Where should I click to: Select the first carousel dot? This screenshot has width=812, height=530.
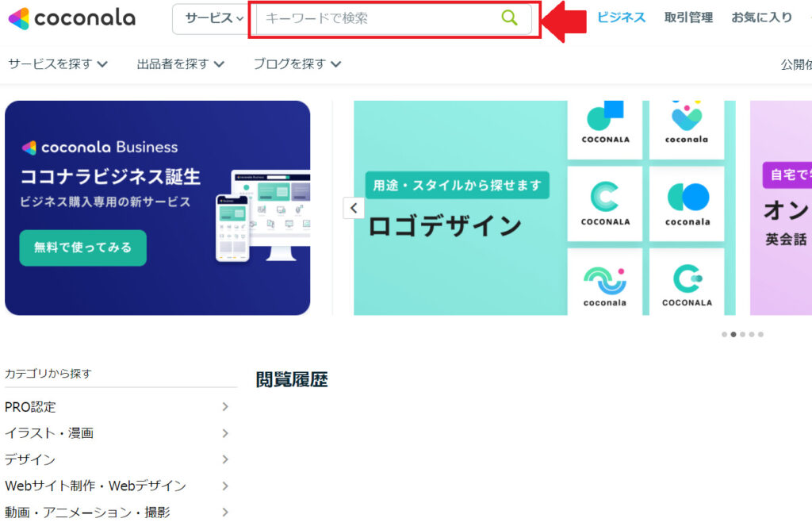coord(725,335)
